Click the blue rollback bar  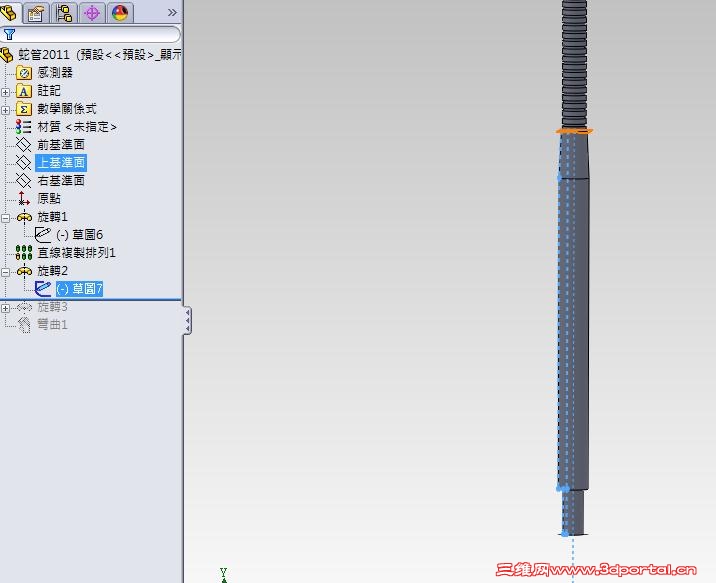point(90,299)
